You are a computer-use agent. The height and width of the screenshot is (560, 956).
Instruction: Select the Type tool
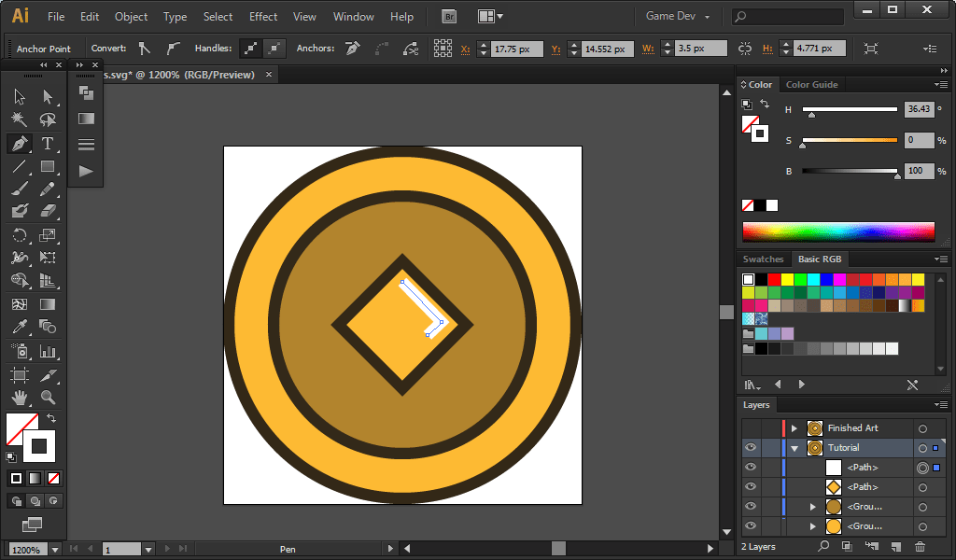47,144
